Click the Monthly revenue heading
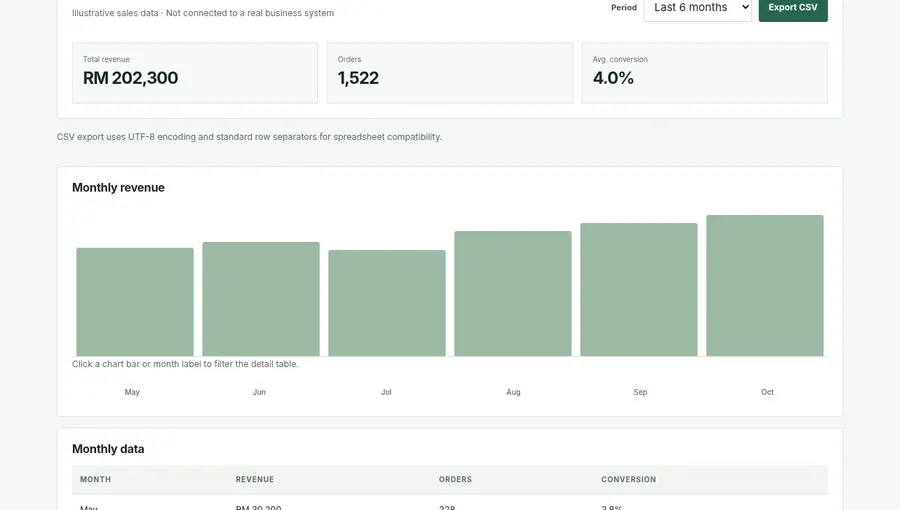The width and height of the screenshot is (900, 510). pos(118,188)
